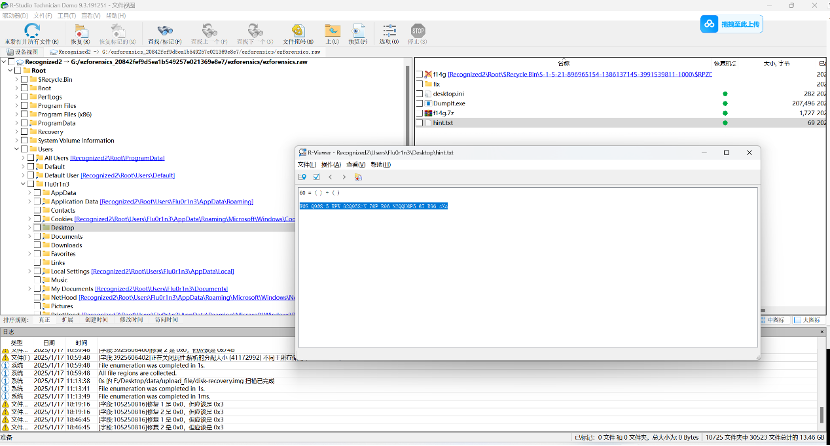The width and height of the screenshot is (830, 446).
Task: Tick the Program Files checkbox
Action: 24,105
